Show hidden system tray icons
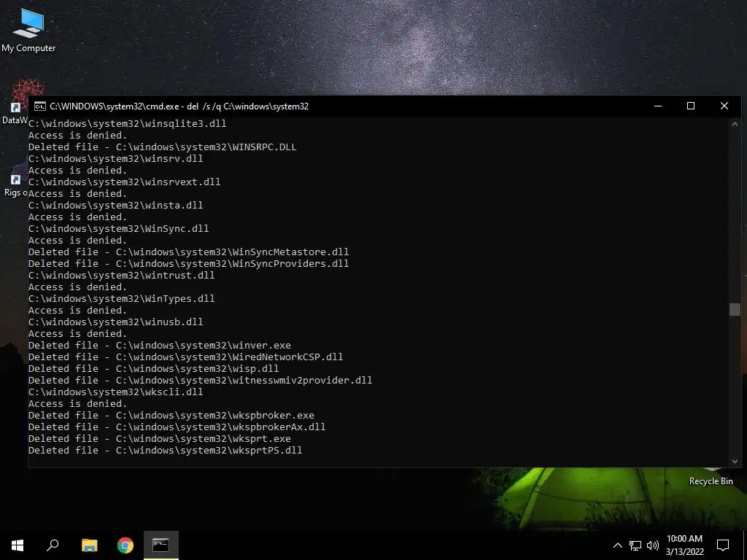 tap(617, 545)
